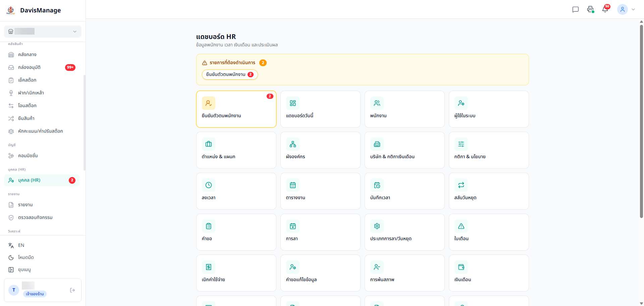Switch language to EN
The width and height of the screenshot is (644, 306).
tap(43, 245)
